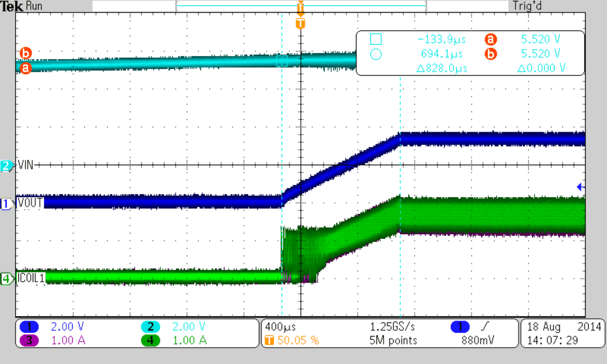Click channel 1 badge in scale readout
This screenshot has width=607, height=364.
click(29, 327)
